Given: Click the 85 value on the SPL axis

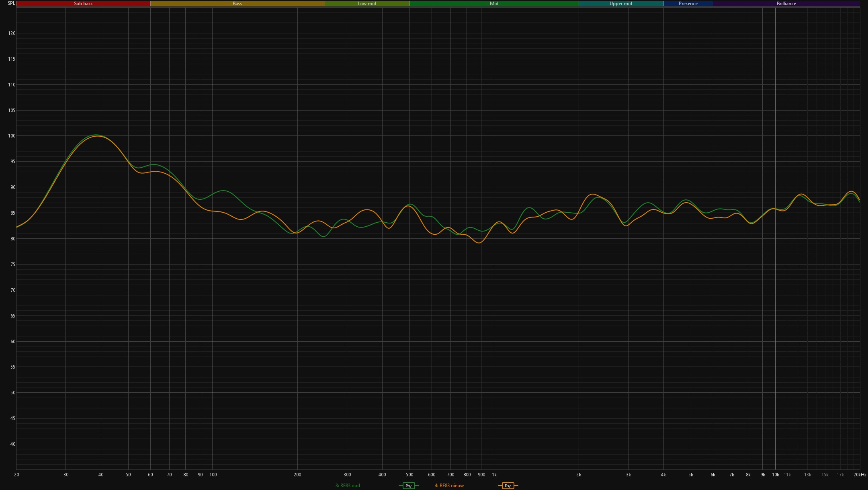Looking at the screenshot, I should pos(13,213).
